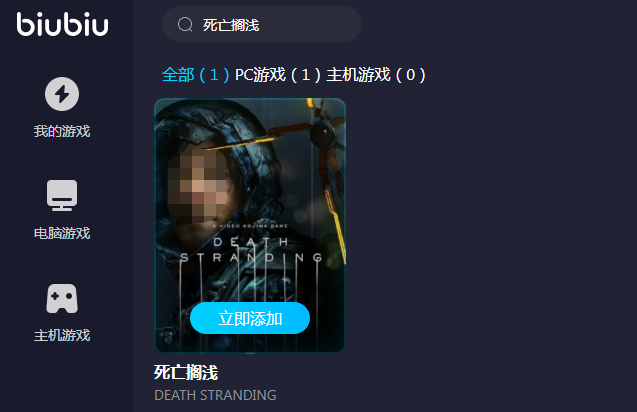637x412 pixels.
Task: Click the DEATH STRANDING subtitle below the title
Action: [215, 395]
